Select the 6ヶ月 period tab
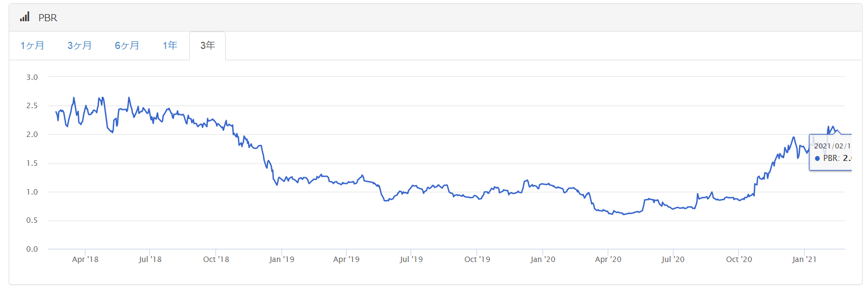Image resolution: width=868 pixels, height=293 pixels. [x=127, y=46]
